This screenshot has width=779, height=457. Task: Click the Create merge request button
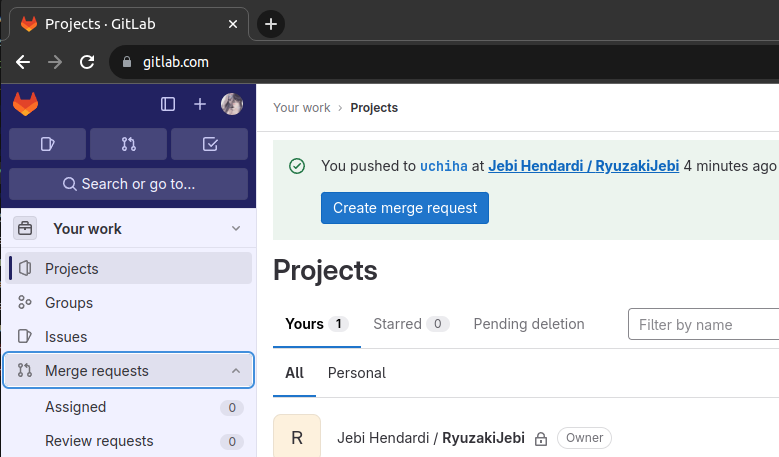point(405,208)
